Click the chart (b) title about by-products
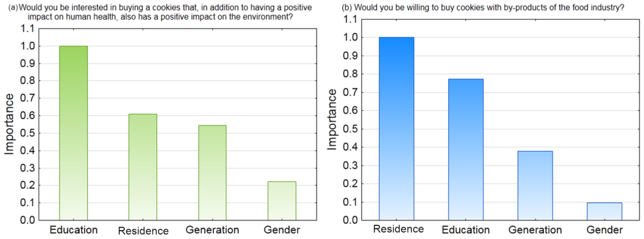Viewport: 644px width, 239px height. tap(483, 7)
